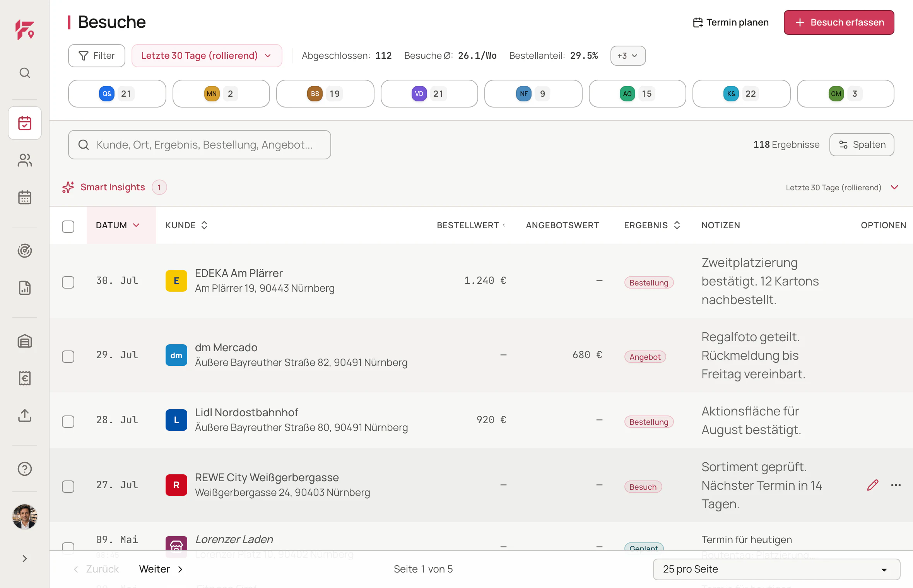The width and height of the screenshot is (913, 588).
Task: Filter by the purple VD rep chip
Action: [429, 94]
